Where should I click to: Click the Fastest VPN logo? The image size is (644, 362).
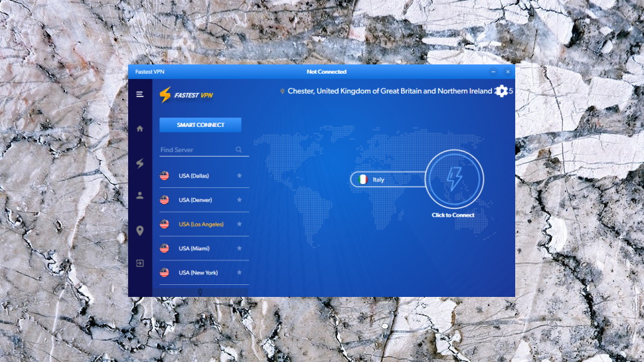(187, 95)
